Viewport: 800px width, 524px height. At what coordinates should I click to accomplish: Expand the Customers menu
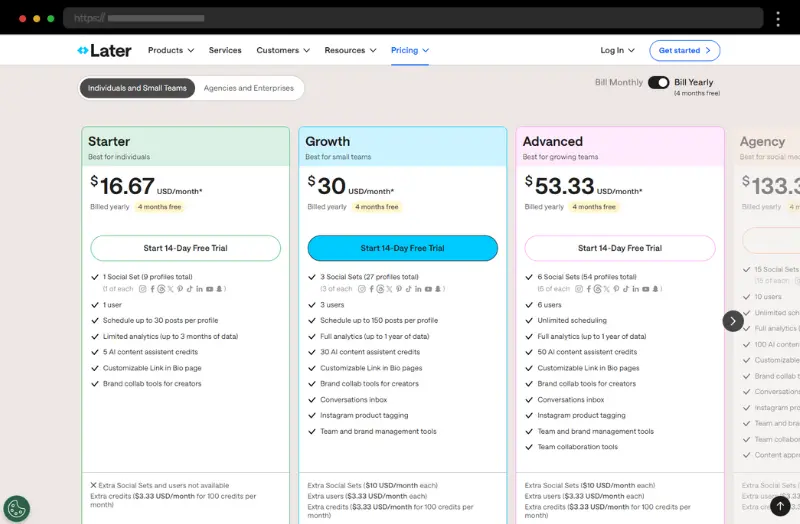[x=283, y=50]
